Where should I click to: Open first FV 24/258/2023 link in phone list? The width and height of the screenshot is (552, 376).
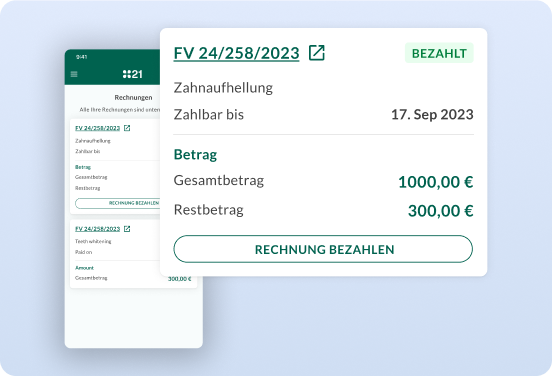pyautogui.click(x=98, y=128)
